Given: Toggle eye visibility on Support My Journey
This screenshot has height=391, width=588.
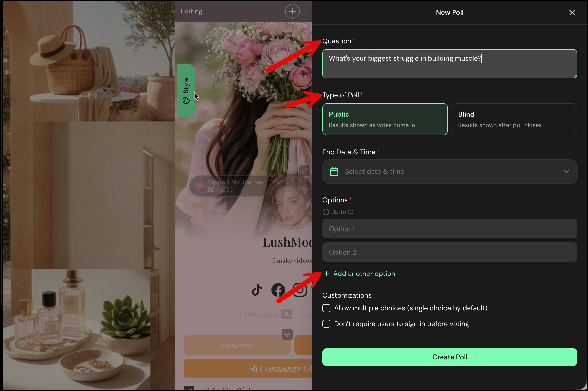Looking at the screenshot, I should tap(272, 175).
